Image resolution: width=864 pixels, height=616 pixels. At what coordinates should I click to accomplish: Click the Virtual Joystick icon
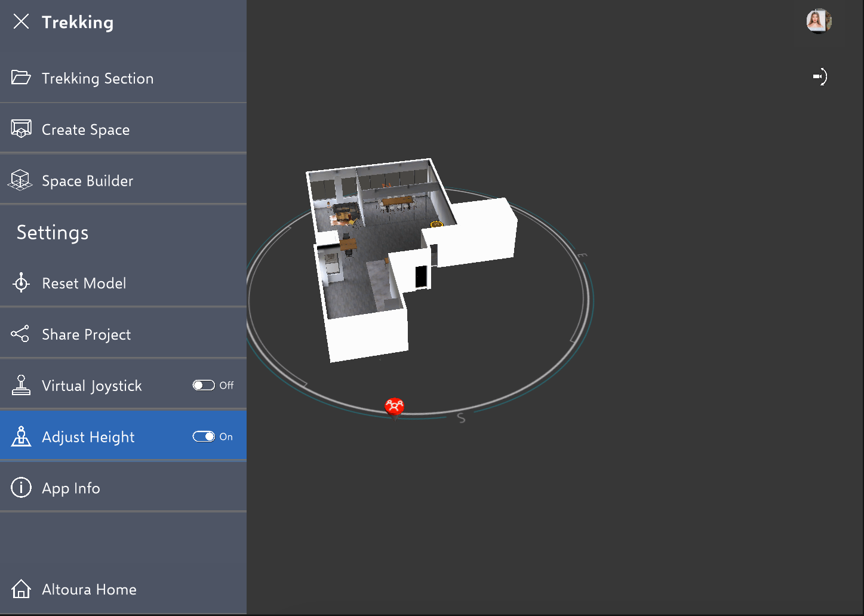pyautogui.click(x=21, y=385)
